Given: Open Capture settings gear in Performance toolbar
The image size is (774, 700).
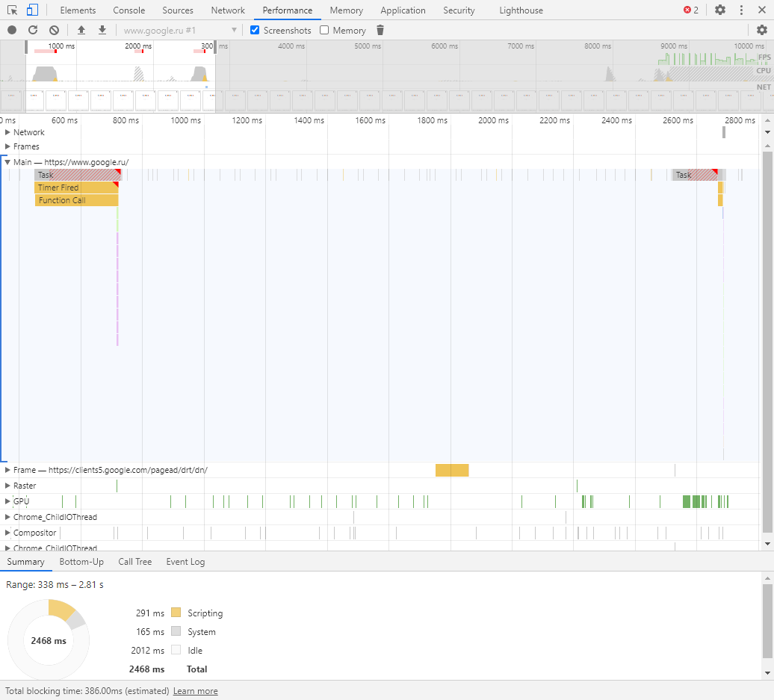Looking at the screenshot, I should 761,30.
